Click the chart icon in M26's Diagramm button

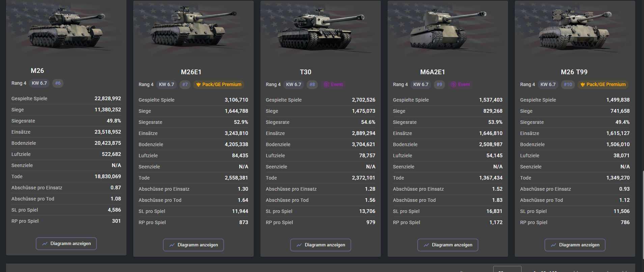pyautogui.click(x=45, y=244)
